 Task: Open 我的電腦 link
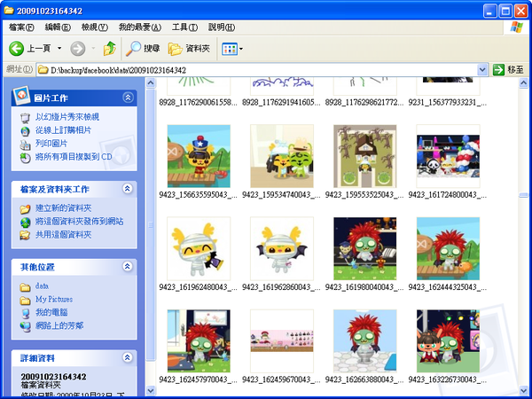tap(51, 312)
